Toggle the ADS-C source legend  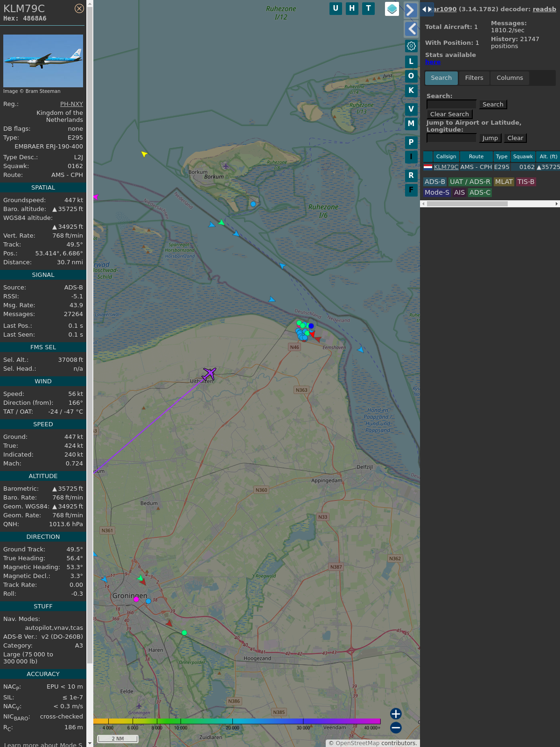(480, 192)
